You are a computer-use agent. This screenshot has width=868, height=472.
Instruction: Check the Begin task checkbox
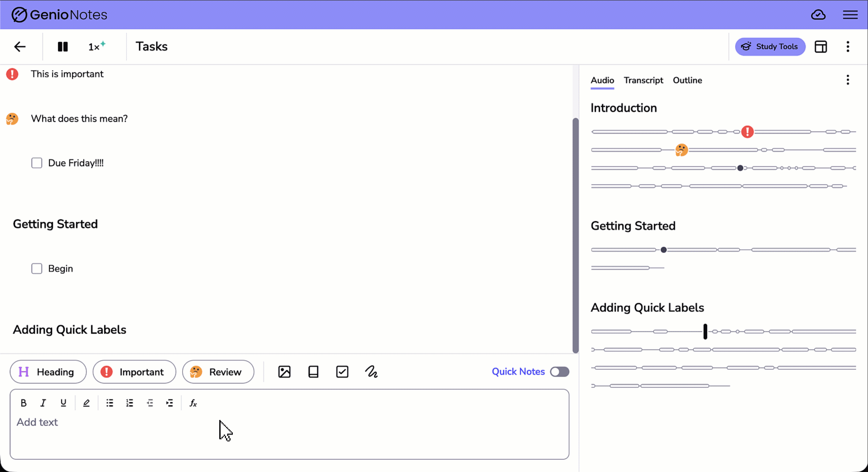37,269
